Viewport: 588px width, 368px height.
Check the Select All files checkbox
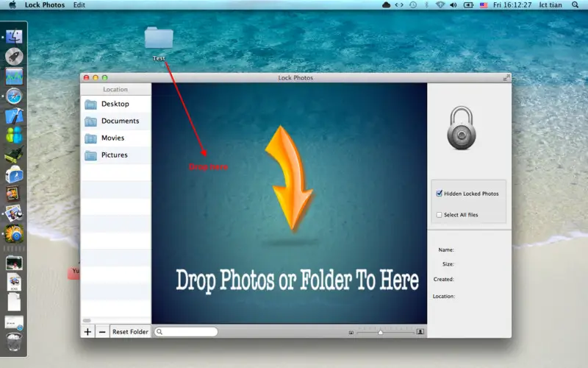click(x=439, y=215)
